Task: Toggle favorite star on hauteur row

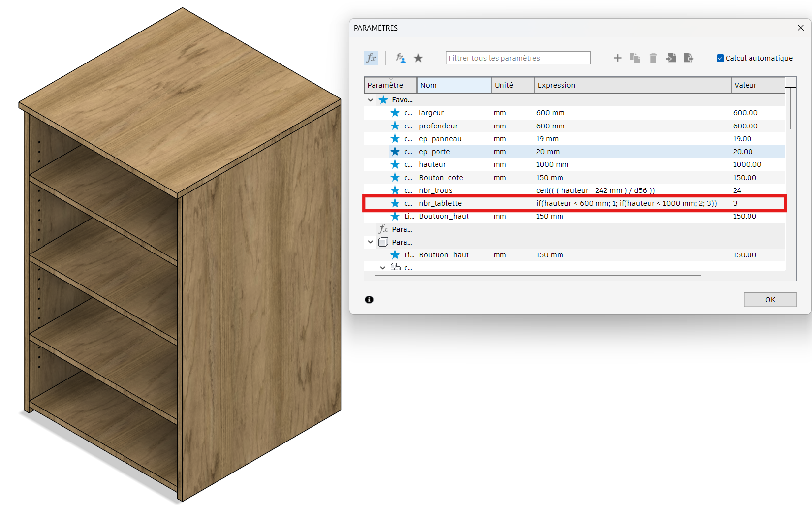Action: pyautogui.click(x=395, y=164)
